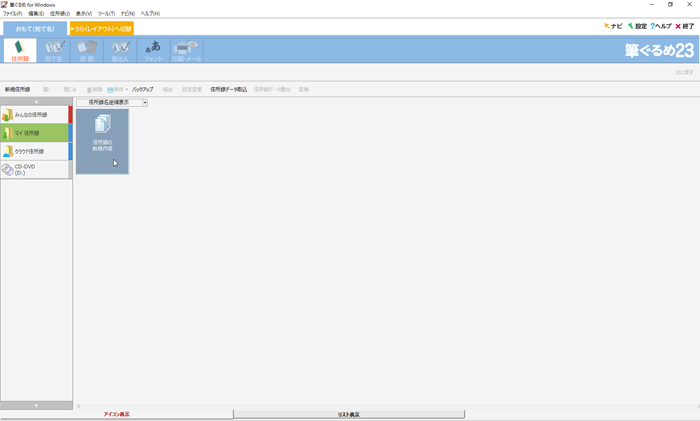Select the おもて(宛て名) tab
The image size is (700, 421).
click(x=35, y=29)
